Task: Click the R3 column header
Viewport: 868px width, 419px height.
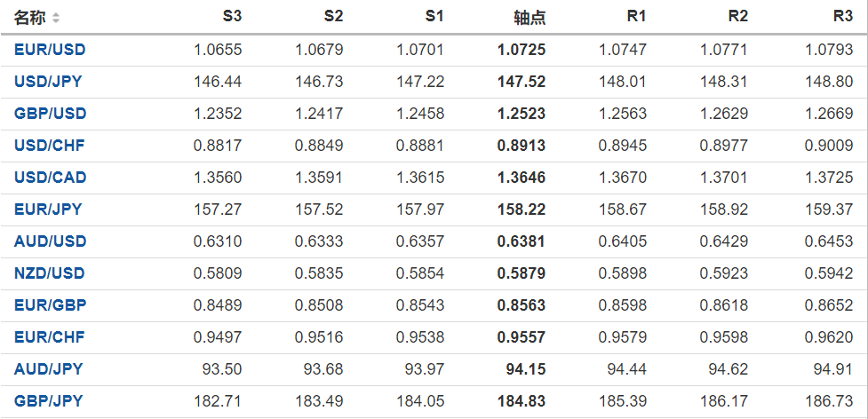Action: pyautogui.click(x=843, y=17)
